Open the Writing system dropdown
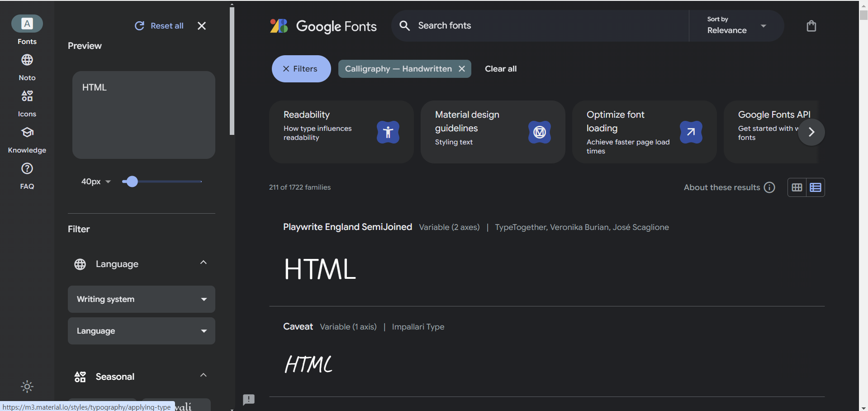 (141, 299)
